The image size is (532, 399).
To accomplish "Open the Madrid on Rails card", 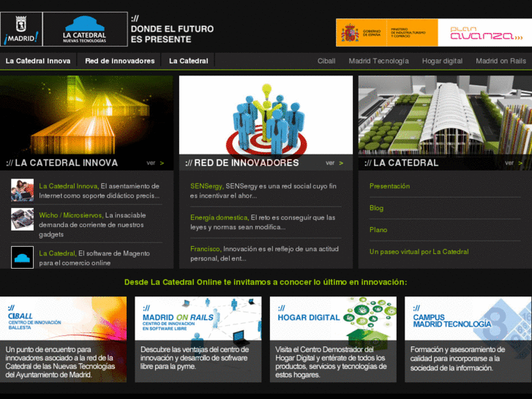I will tap(198, 340).
